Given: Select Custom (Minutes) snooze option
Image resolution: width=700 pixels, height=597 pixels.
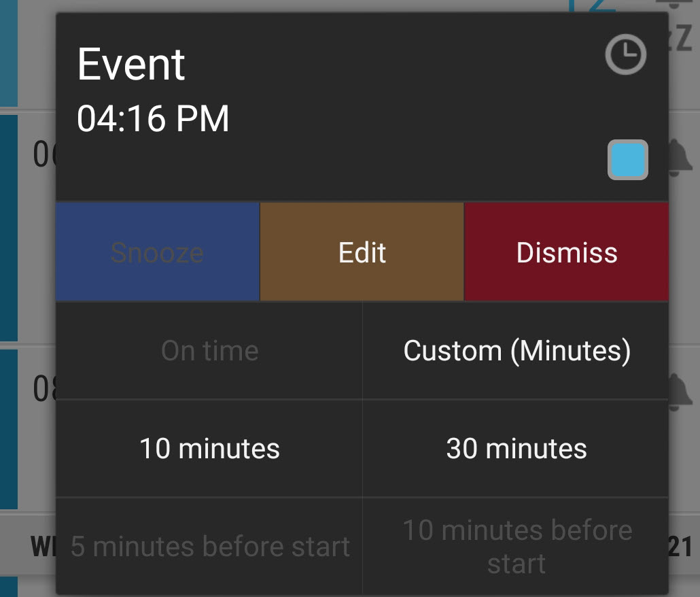Looking at the screenshot, I should click(517, 350).
